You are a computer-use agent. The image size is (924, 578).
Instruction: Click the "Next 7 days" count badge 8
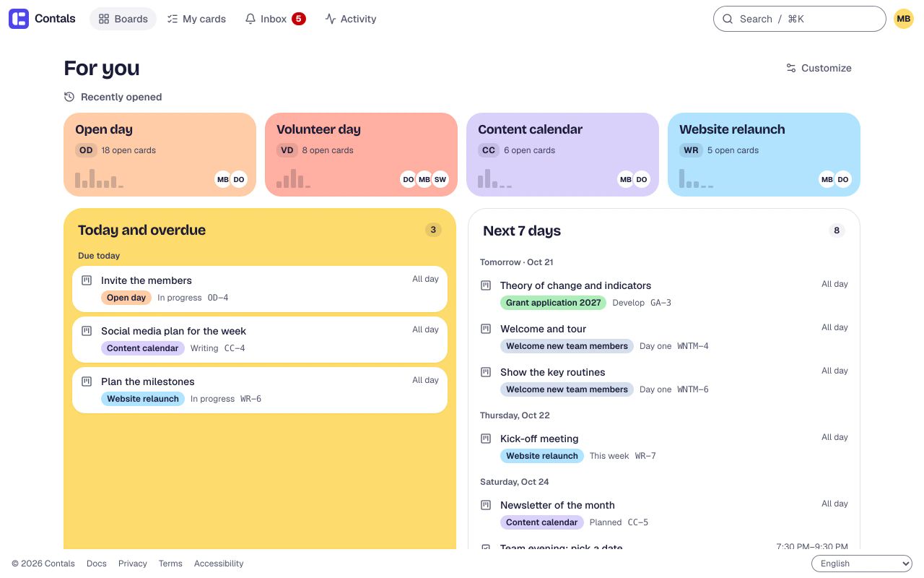tap(837, 230)
